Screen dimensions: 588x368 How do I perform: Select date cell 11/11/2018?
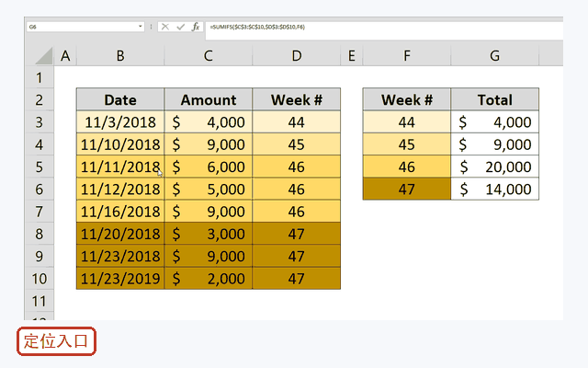(x=120, y=167)
